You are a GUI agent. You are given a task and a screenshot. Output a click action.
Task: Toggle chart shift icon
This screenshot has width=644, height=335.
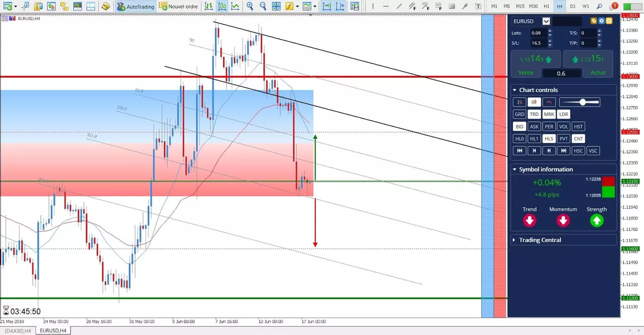click(340, 6)
